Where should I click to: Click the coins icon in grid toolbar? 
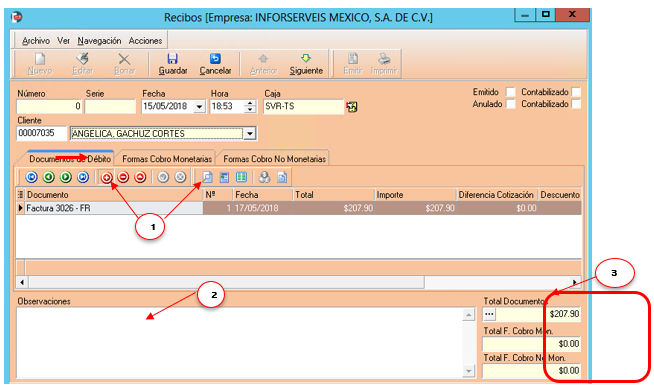click(x=264, y=177)
